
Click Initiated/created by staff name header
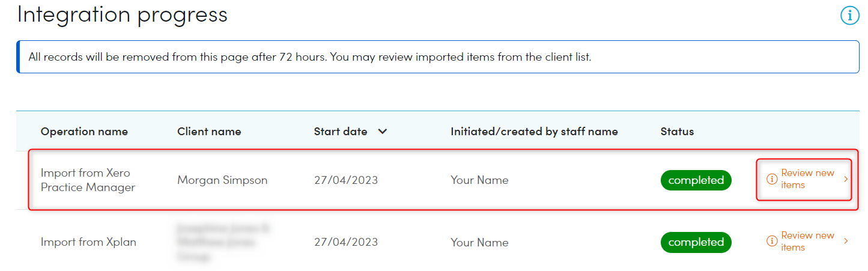tap(534, 132)
